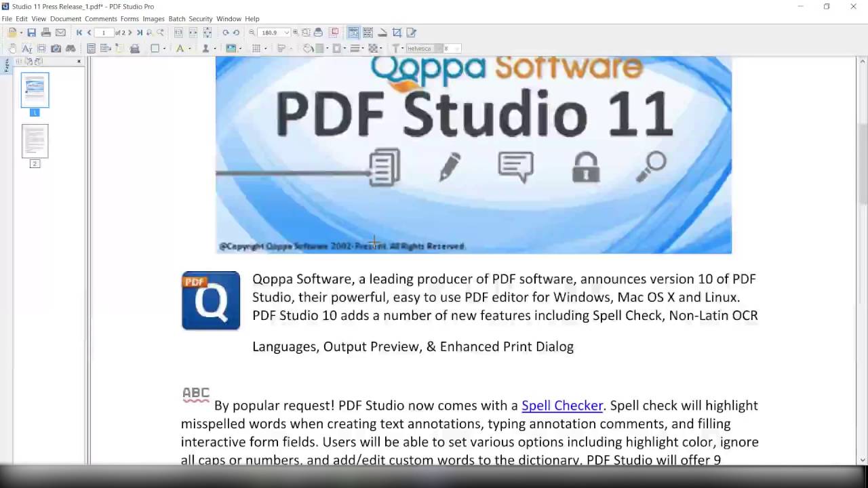This screenshot has width=868, height=488.
Task: Toggle the continuous page layout button
Action: (x=368, y=33)
